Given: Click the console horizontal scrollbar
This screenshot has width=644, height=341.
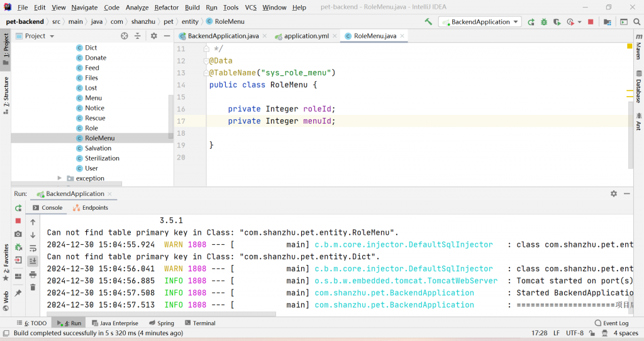Looking at the screenshot, I should 162,314.
